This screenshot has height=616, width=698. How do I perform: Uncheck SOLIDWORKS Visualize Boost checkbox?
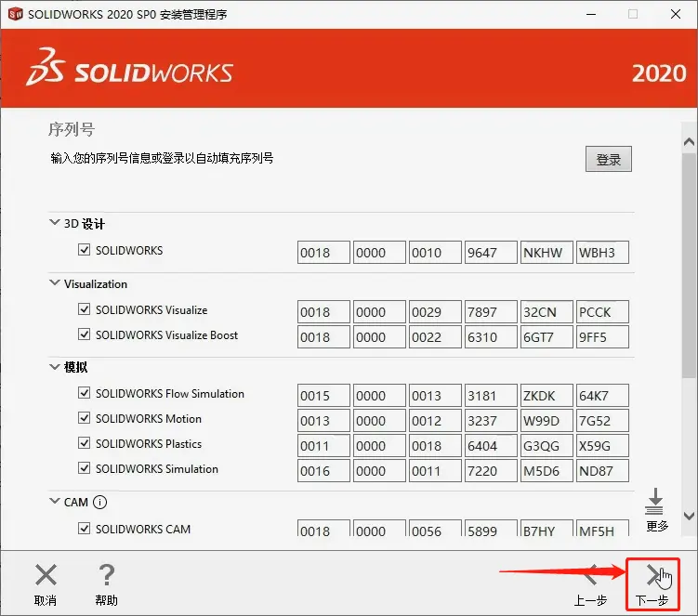[84, 334]
